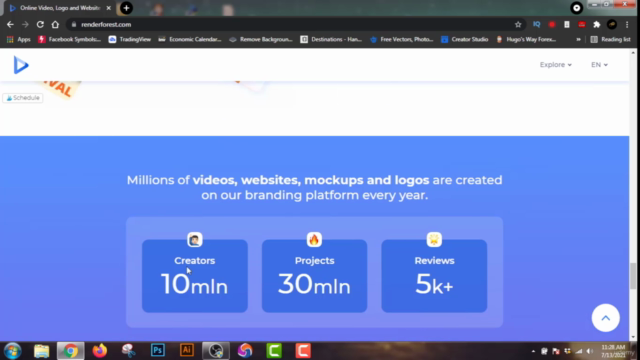Viewport: 640px width, 360px height.
Task: Click the volume icon in the tray
Action: pos(590,351)
